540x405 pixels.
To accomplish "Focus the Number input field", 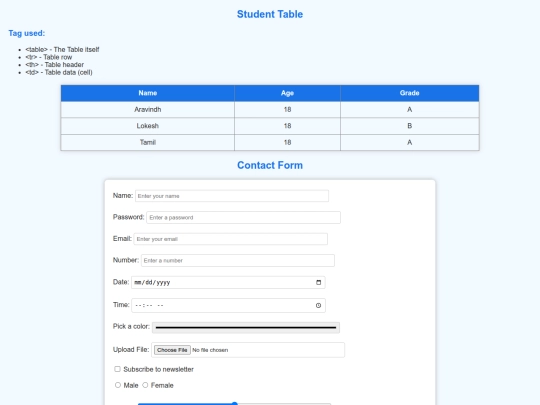I will 238,260.
